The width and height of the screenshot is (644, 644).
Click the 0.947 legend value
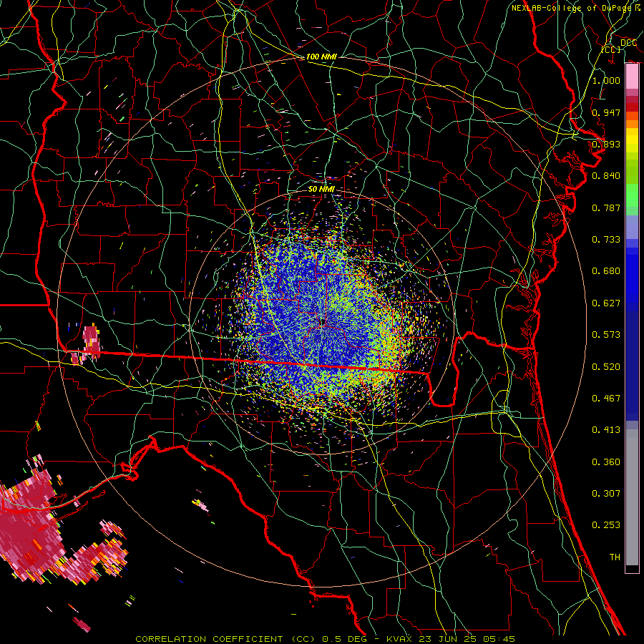(606, 112)
